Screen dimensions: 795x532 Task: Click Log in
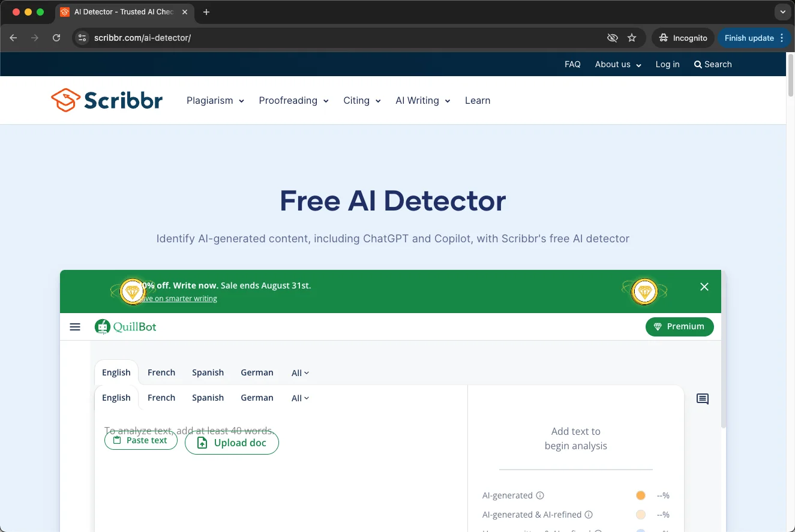click(667, 64)
